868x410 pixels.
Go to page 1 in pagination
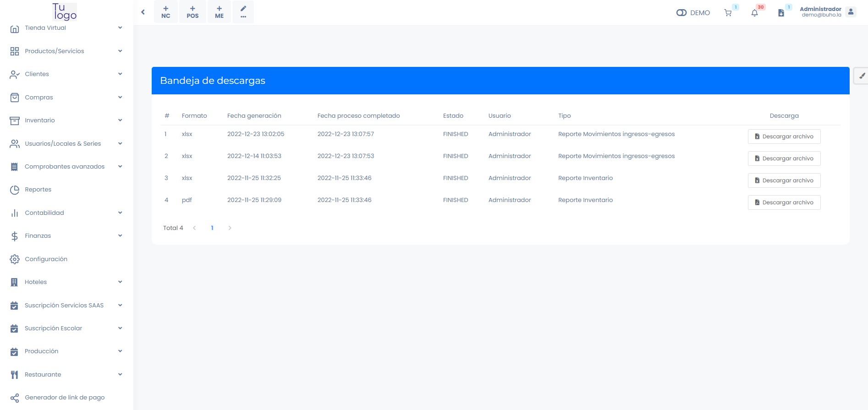click(212, 228)
